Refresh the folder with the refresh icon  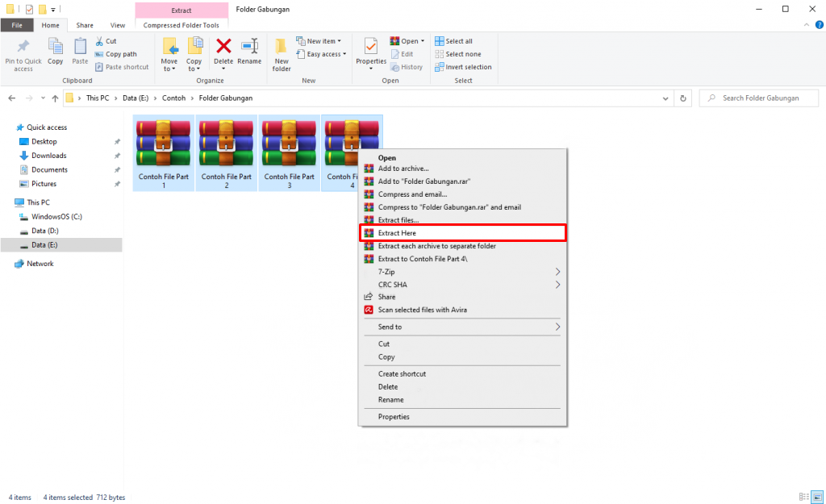pyautogui.click(x=683, y=98)
